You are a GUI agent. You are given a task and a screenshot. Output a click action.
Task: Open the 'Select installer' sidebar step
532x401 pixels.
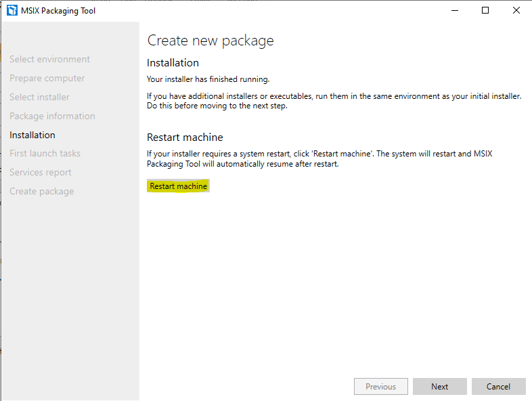[39, 98]
